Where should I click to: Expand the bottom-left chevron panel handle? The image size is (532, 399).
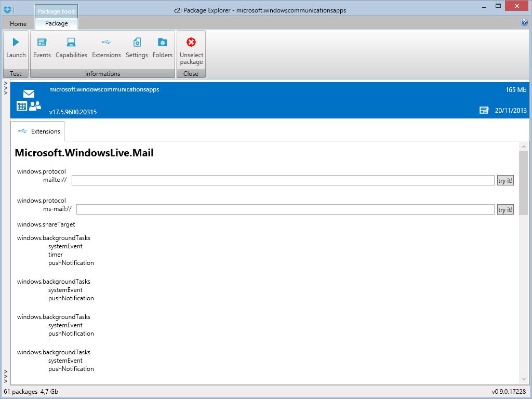(5, 376)
